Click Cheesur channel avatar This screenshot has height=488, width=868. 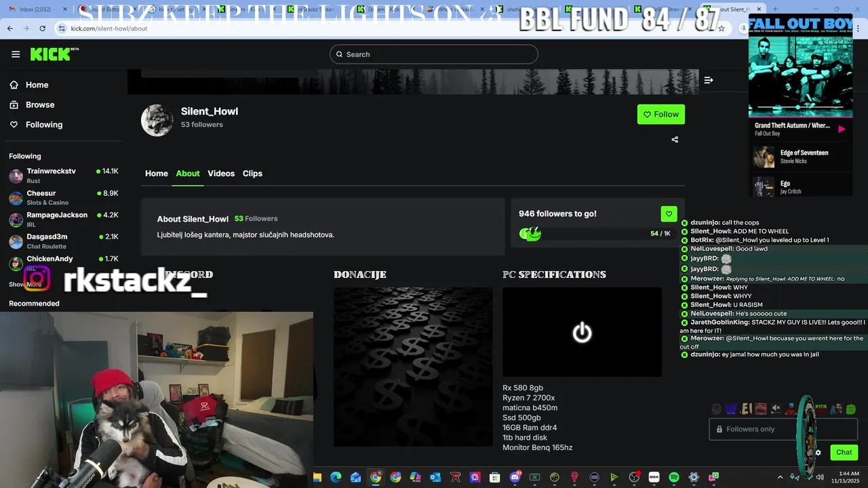(x=16, y=198)
